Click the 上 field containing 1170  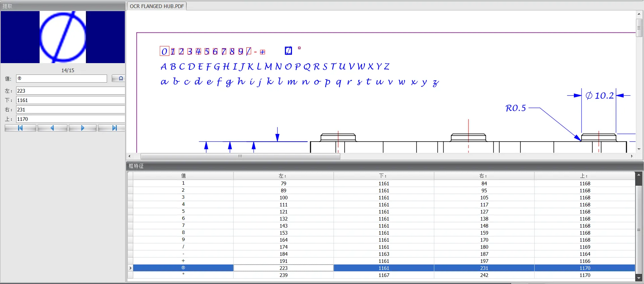(x=70, y=119)
